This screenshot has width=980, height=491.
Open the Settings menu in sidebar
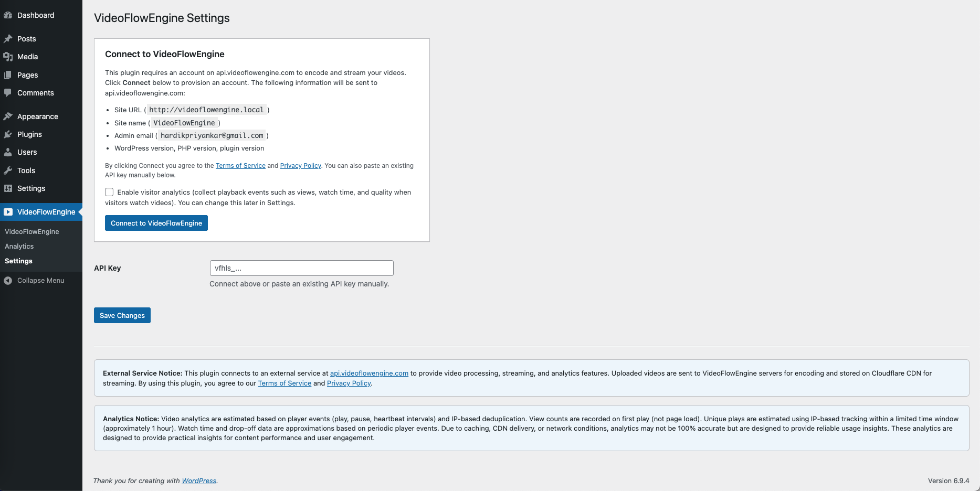point(31,188)
